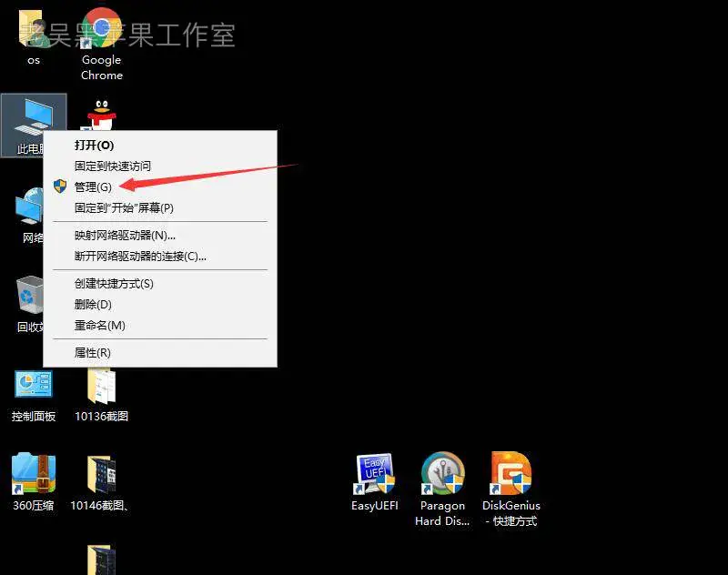
Task: Choose 重命名(M) in context menu
Action: click(160, 326)
